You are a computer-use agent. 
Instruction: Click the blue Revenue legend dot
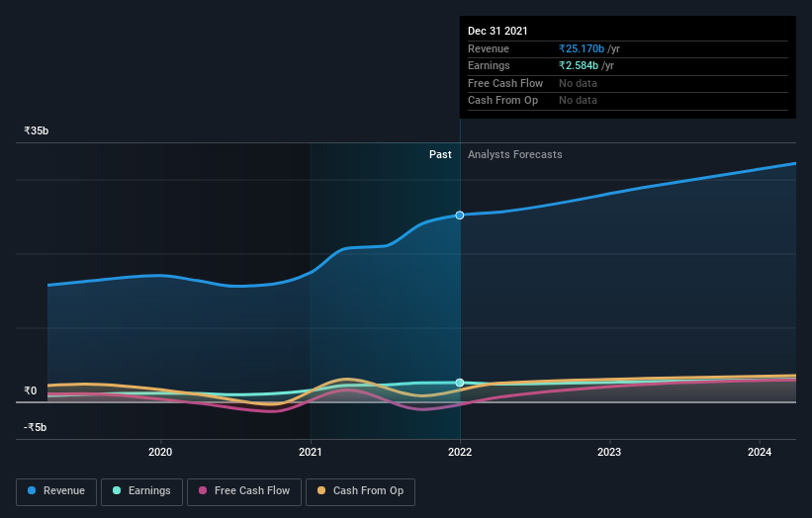pyautogui.click(x=32, y=490)
